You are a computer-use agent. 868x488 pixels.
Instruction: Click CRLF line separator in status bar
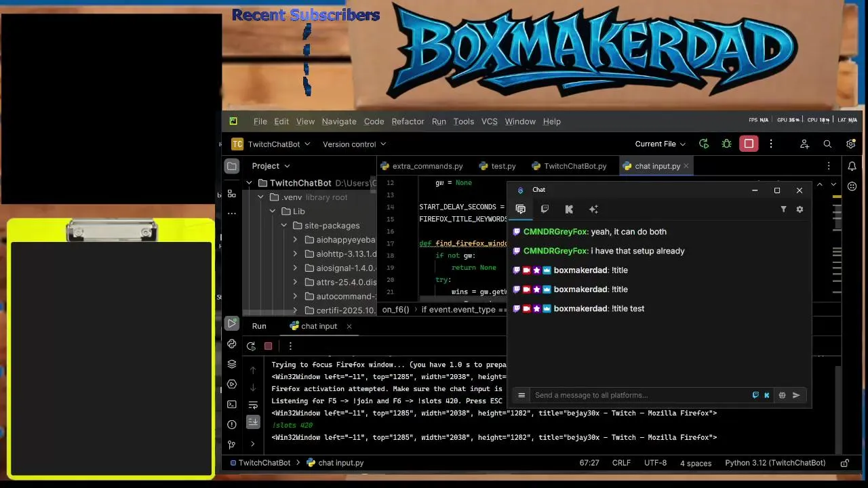[x=621, y=463]
